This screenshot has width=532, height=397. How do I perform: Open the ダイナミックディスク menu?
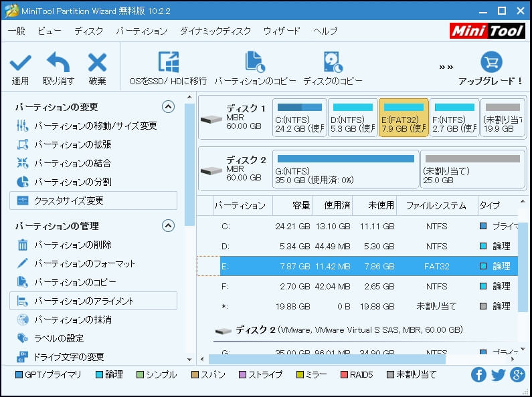pyautogui.click(x=215, y=31)
